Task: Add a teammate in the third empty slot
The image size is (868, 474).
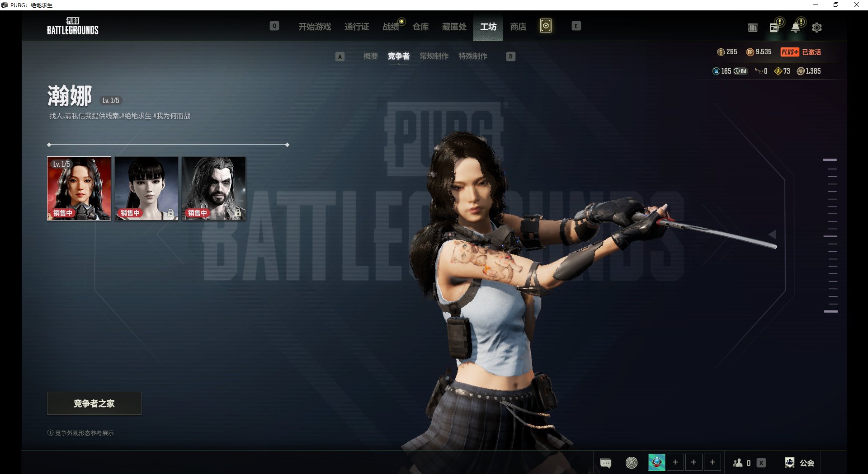Action: pos(712,462)
